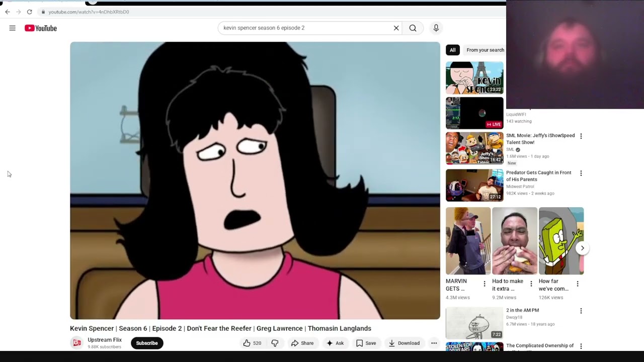Open options for 'How far we've com...' short
This screenshot has width=644, height=362.
578,284
